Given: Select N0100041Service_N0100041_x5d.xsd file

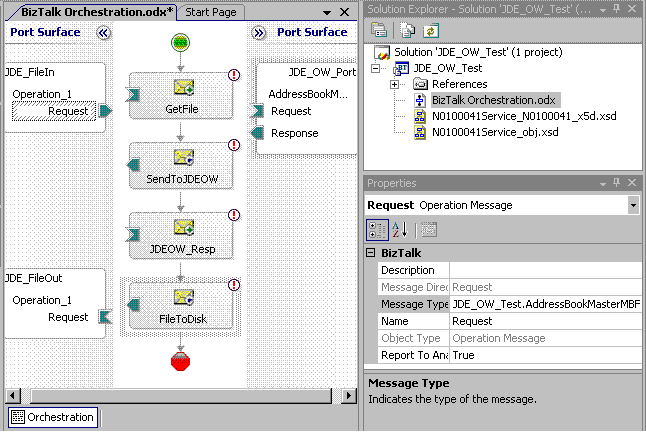Looking at the screenshot, I should [524, 116].
